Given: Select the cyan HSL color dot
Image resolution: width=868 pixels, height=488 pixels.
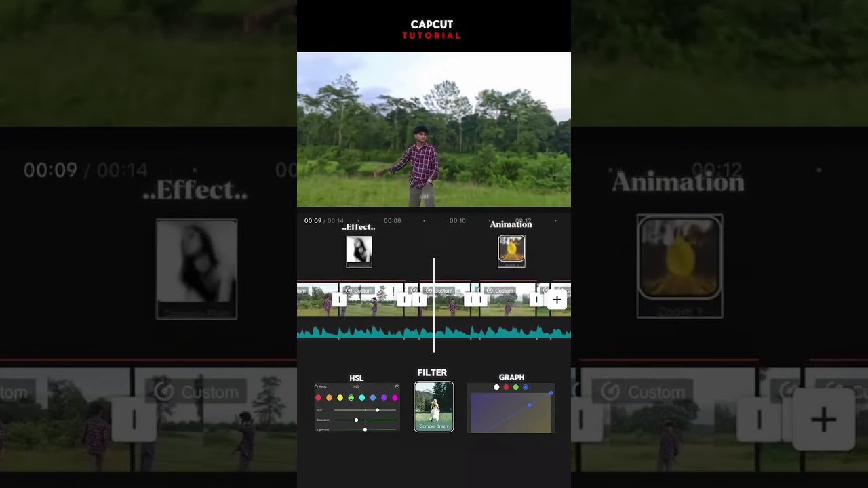Looking at the screenshot, I should click(x=362, y=398).
